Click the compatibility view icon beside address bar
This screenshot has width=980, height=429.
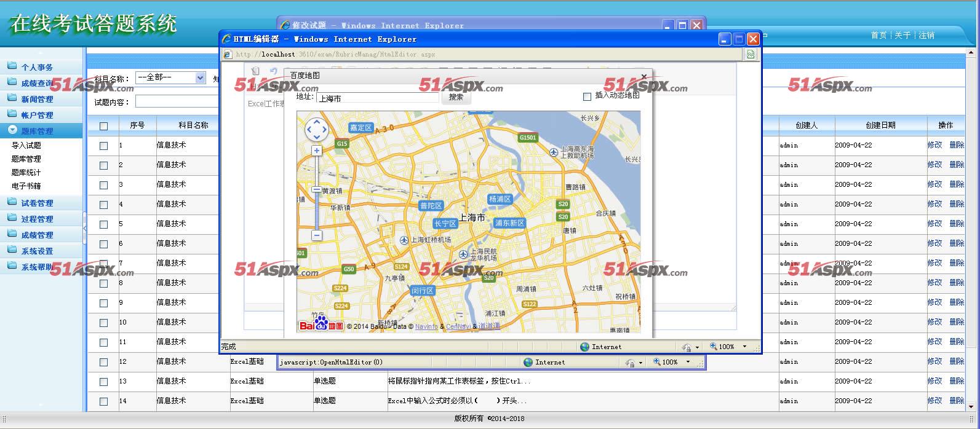coord(751,54)
